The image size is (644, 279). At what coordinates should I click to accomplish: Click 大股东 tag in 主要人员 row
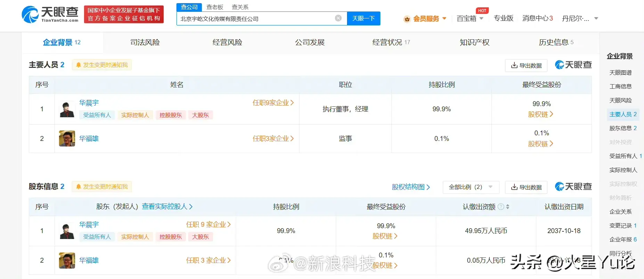pos(200,115)
